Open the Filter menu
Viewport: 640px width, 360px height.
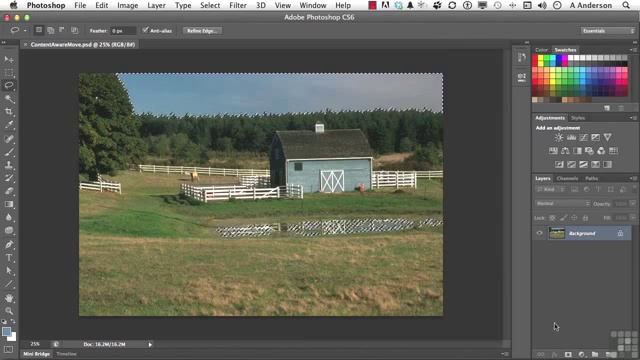(238, 5)
